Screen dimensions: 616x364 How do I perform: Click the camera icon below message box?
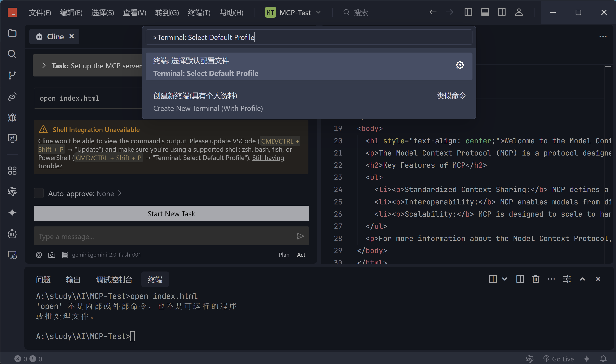click(x=52, y=255)
